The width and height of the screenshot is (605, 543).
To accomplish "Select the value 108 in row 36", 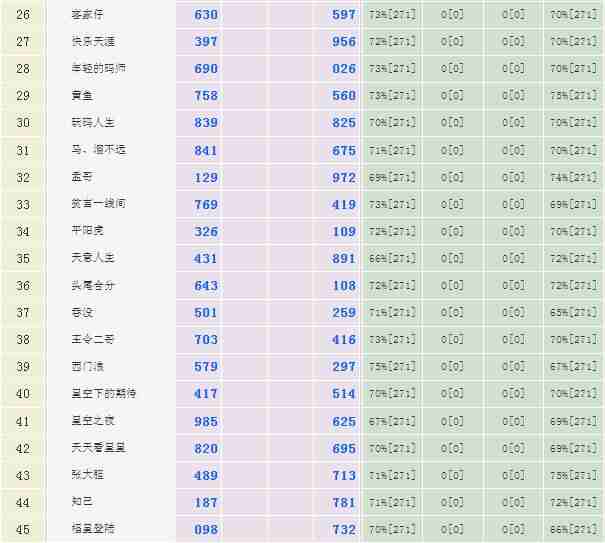I will (343, 285).
